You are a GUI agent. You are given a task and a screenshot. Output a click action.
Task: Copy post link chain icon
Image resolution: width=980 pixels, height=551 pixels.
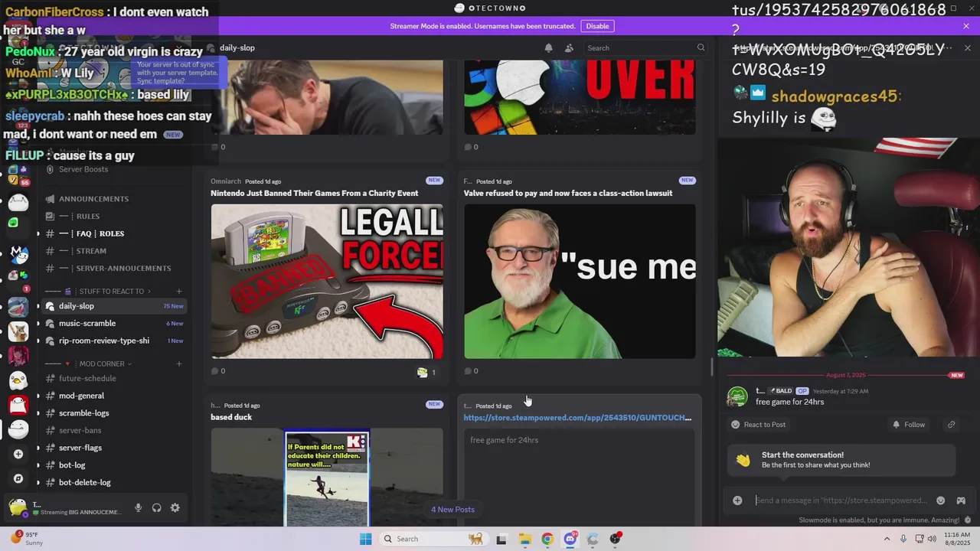tap(951, 424)
